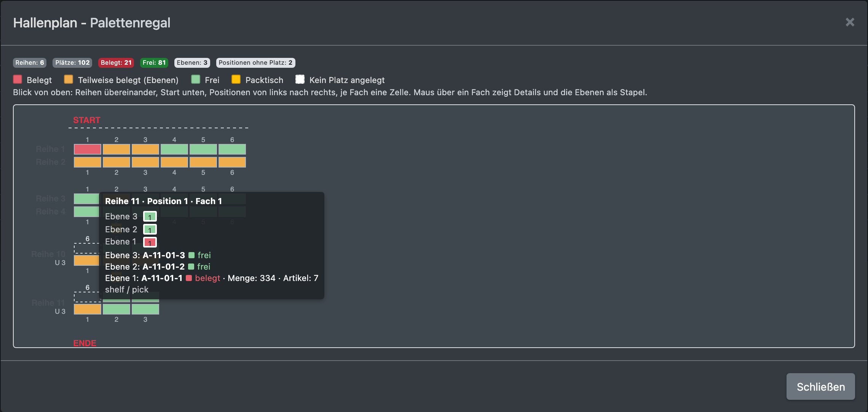The height and width of the screenshot is (412, 868).
Task: Select the orange cell at Reihe 1 position 3
Action: tap(145, 149)
